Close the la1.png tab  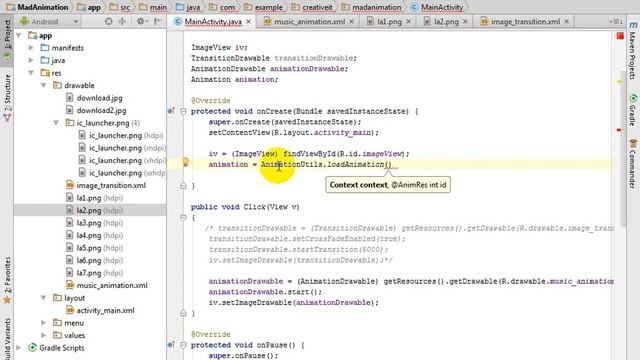click(408, 22)
